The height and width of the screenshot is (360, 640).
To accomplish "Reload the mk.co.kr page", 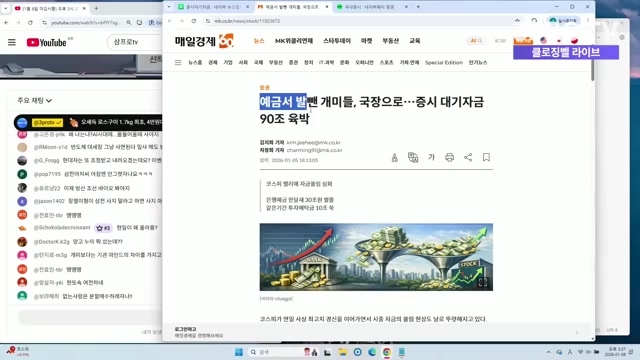I will (193, 21).
